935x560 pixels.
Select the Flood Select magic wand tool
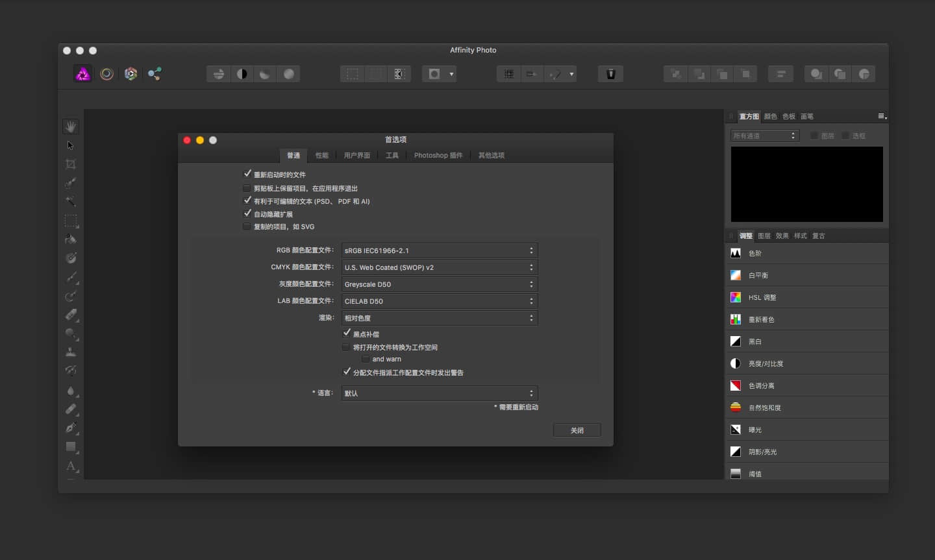pos(71,201)
